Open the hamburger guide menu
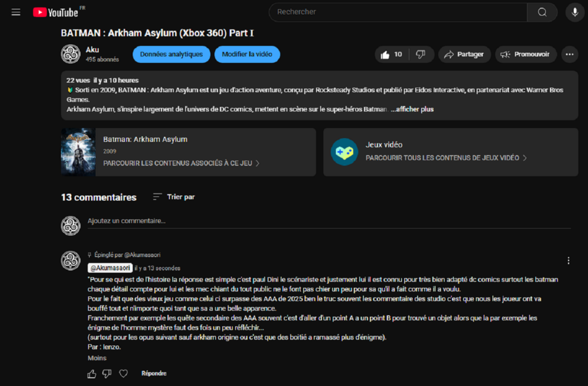 click(16, 12)
